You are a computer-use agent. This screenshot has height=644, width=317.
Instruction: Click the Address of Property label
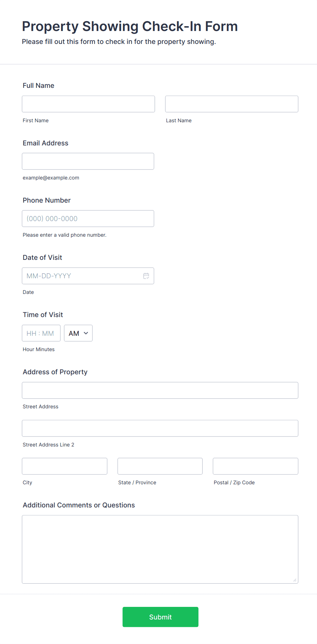pos(55,372)
